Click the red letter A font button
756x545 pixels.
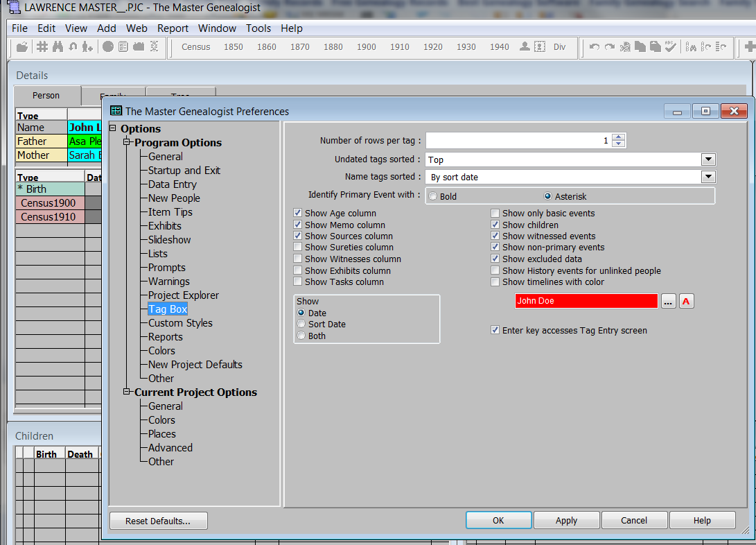click(686, 302)
